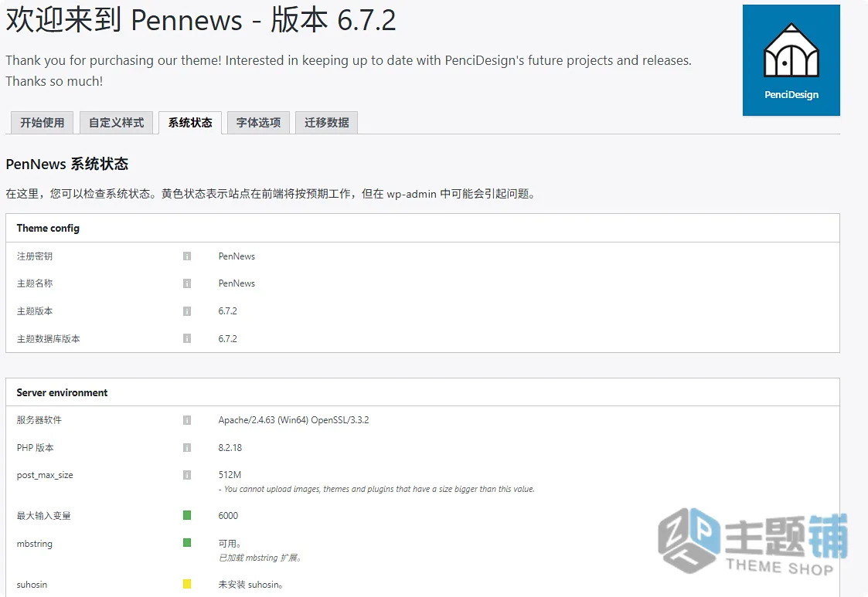Click the 服务器软件 row label
This screenshot has width=868, height=597.
39,420
